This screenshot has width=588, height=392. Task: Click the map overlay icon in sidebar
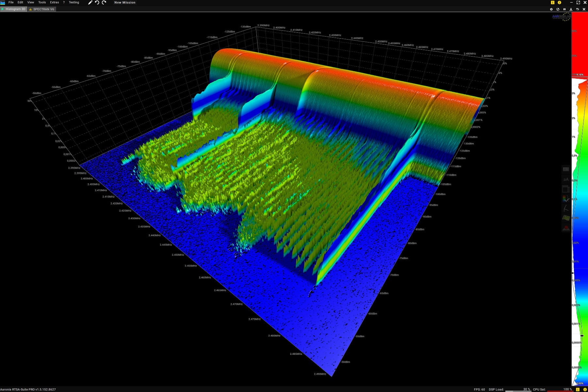pos(566,218)
